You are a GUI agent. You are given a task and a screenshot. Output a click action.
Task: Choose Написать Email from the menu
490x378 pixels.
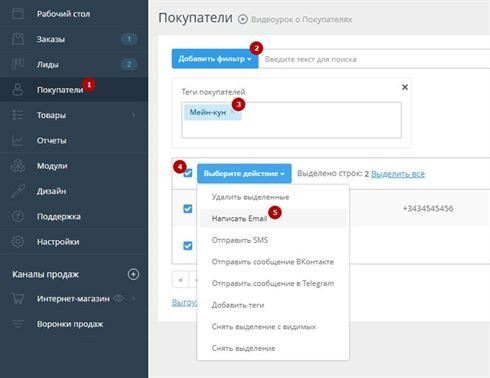click(x=273, y=218)
